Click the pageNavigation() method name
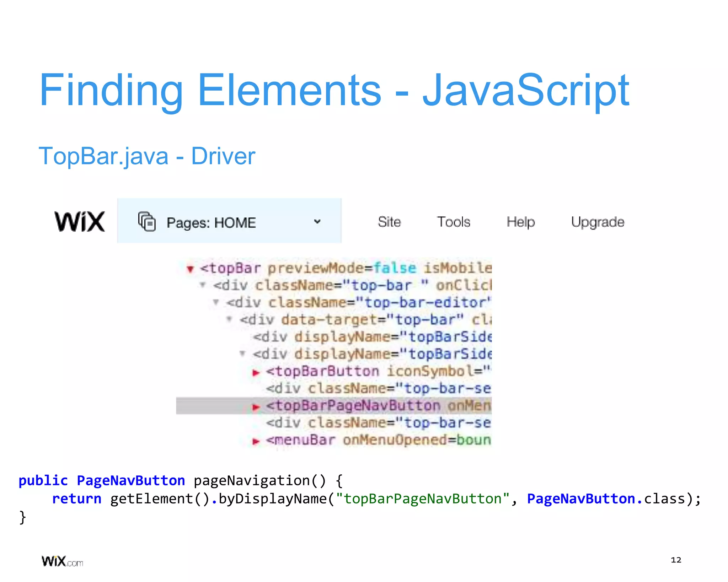Image resolution: width=728 pixels, height=582 pixels. [x=260, y=480]
